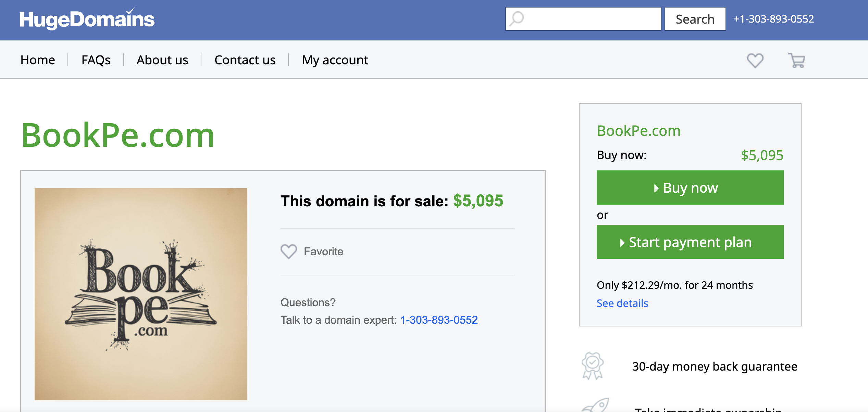The height and width of the screenshot is (412, 868).
Task: Click the BookPe.com logo thumbnail image
Action: [x=141, y=294]
